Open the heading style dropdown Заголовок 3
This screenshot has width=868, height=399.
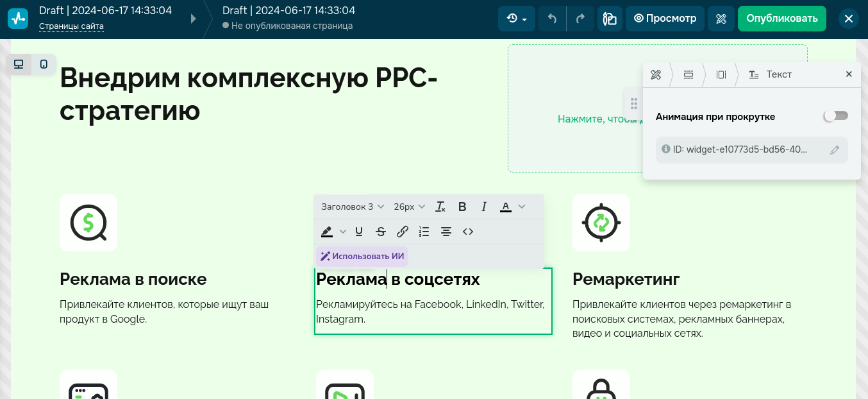[353, 207]
